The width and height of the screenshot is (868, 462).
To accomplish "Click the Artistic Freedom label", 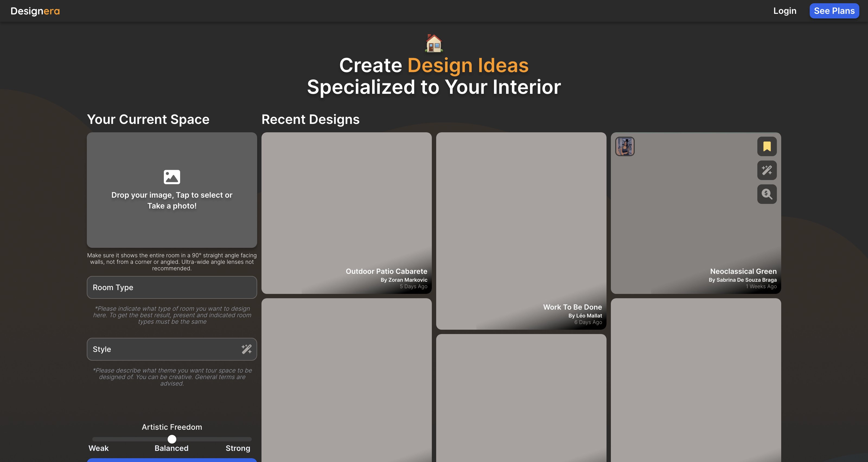I will [172, 427].
